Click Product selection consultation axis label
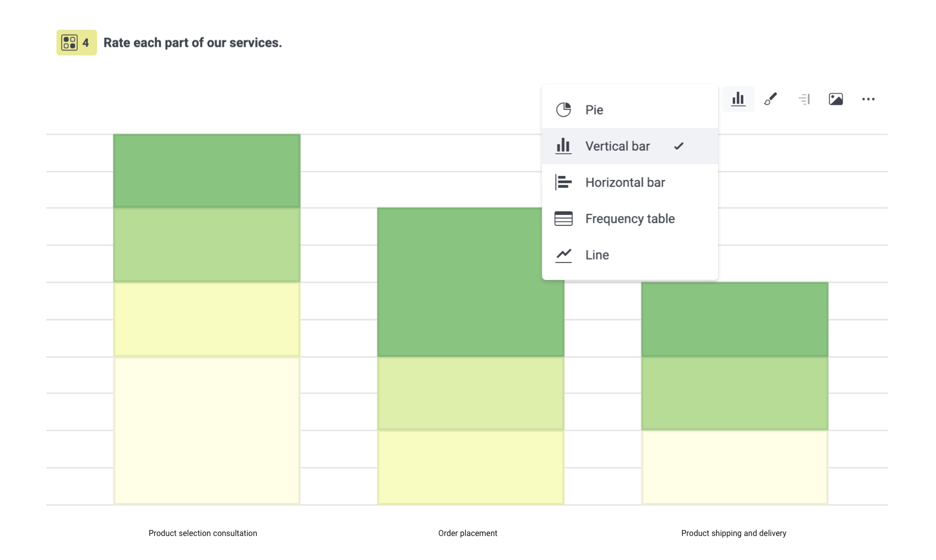This screenshot has height=560, width=936. [202, 533]
